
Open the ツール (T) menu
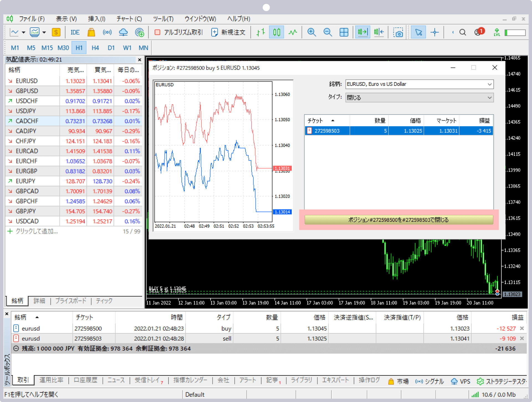pyautogui.click(x=163, y=19)
